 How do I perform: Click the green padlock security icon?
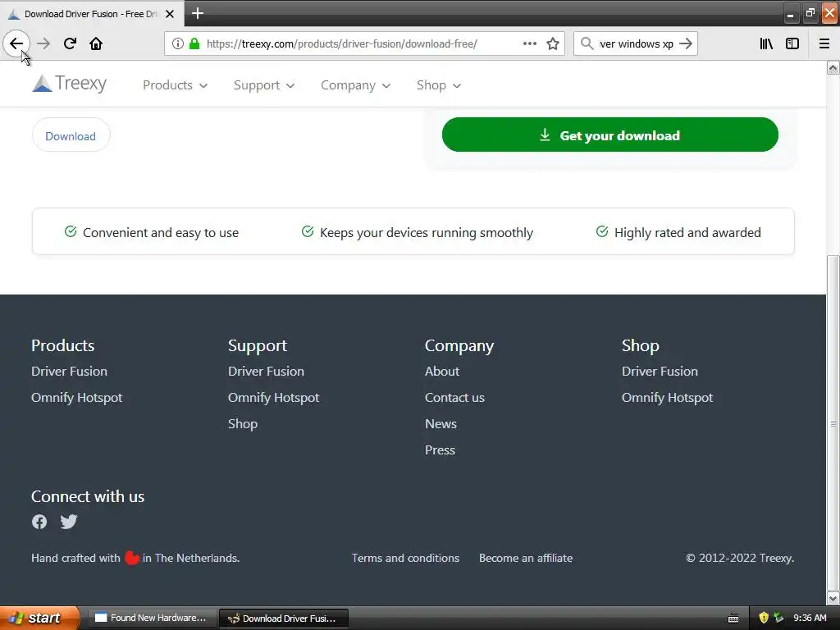(194, 43)
